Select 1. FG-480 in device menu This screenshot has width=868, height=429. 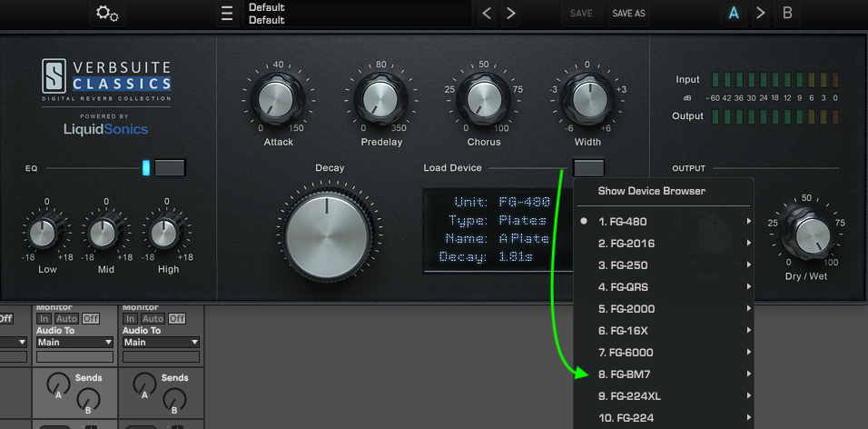point(663,221)
